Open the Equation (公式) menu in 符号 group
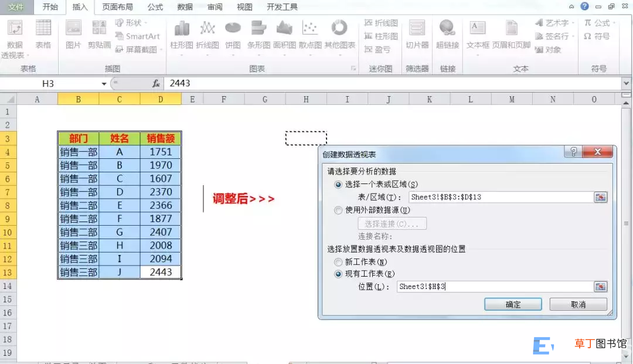 click(x=600, y=23)
